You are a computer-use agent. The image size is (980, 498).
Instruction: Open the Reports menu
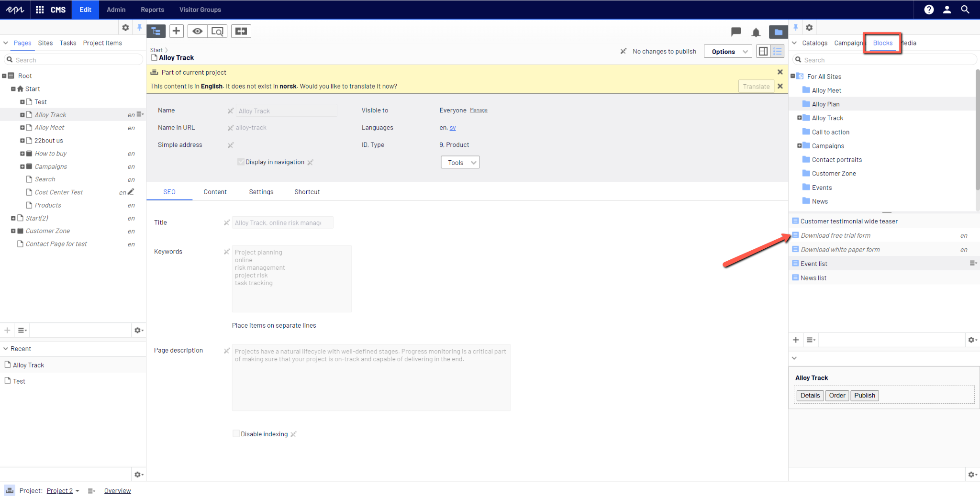pyautogui.click(x=152, y=10)
